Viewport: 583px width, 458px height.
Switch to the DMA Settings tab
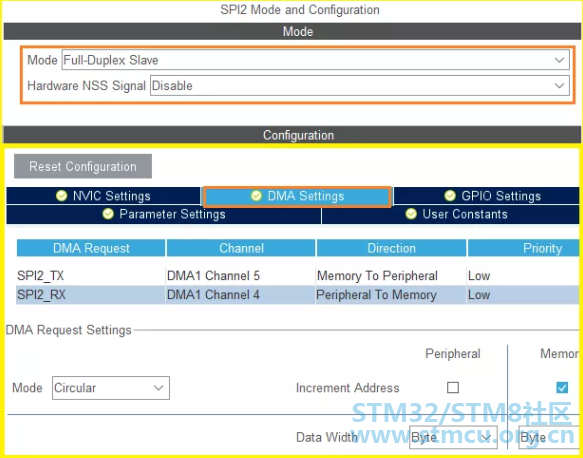pyautogui.click(x=297, y=196)
